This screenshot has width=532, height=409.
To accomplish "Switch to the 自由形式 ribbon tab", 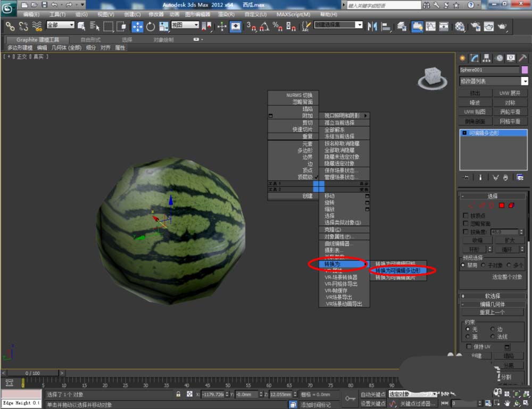I will tap(90, 40).
